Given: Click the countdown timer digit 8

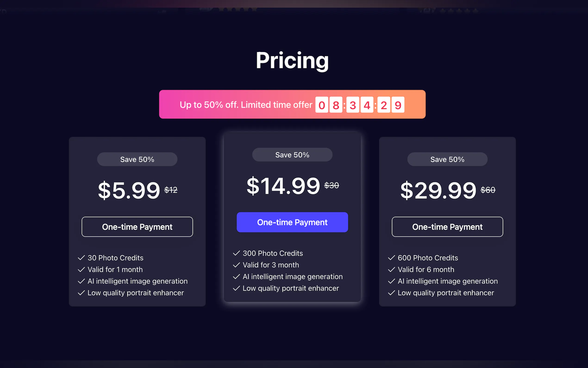Looking at the screenshot, I should click(x=336, y=105).
